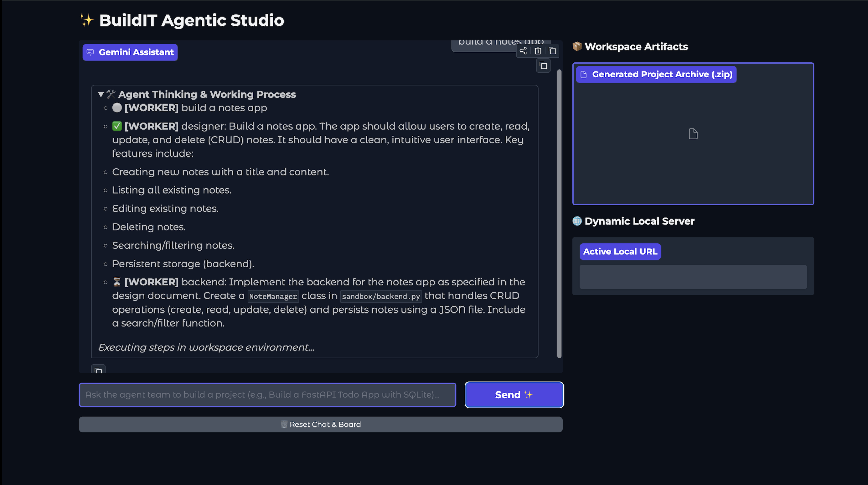Click the "Searching/filtering notes." bullet
This screenshot has width=868, height=485.
tap(173, 245)
